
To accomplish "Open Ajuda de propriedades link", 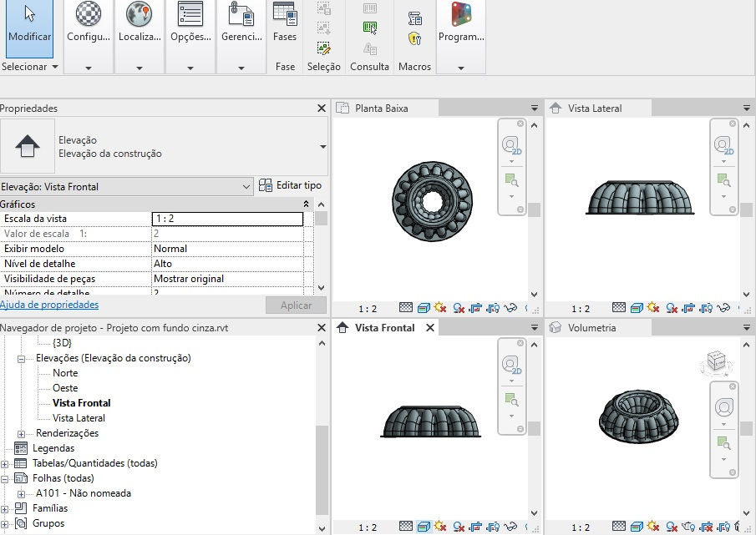I will click(x=49, y=305).
